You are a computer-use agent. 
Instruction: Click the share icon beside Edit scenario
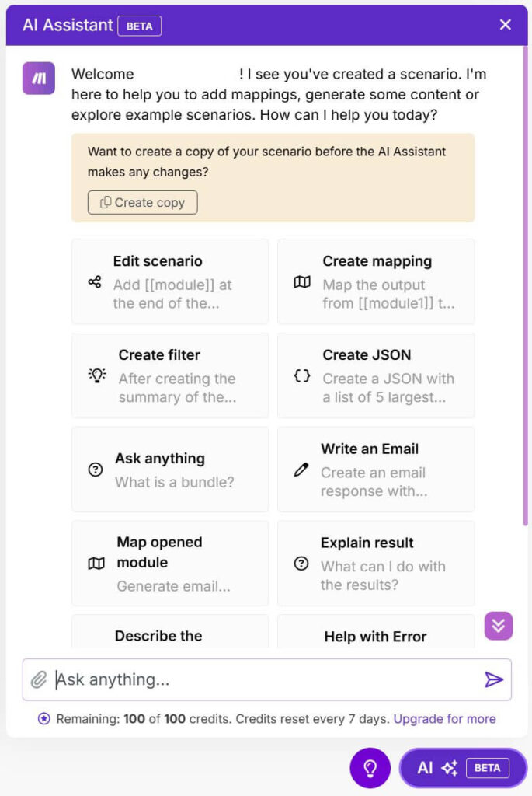[x=95, y=282]
